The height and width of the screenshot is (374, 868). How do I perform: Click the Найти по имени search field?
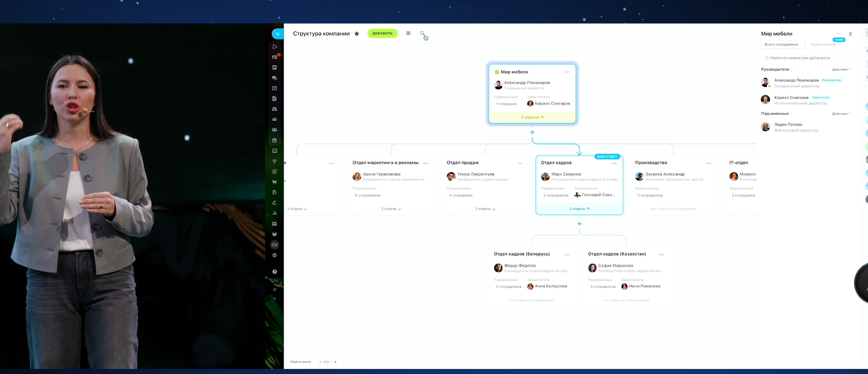click(x=806, y=58)
